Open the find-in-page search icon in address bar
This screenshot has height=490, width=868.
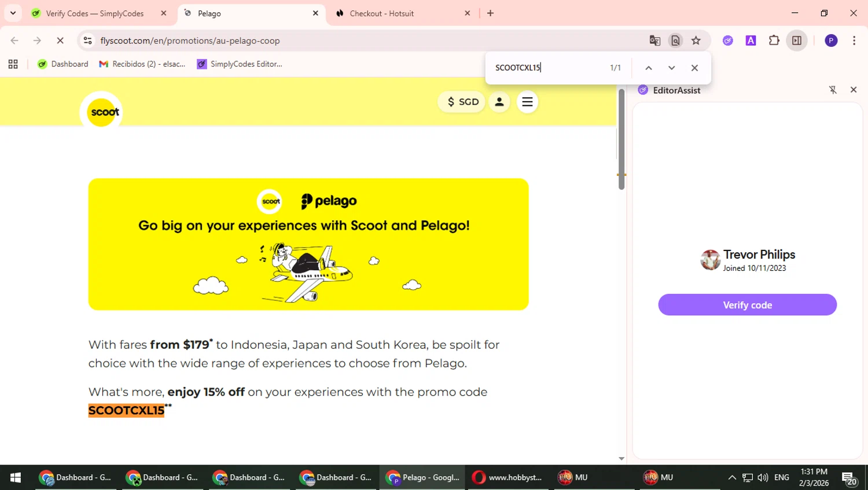click(675, 40)
